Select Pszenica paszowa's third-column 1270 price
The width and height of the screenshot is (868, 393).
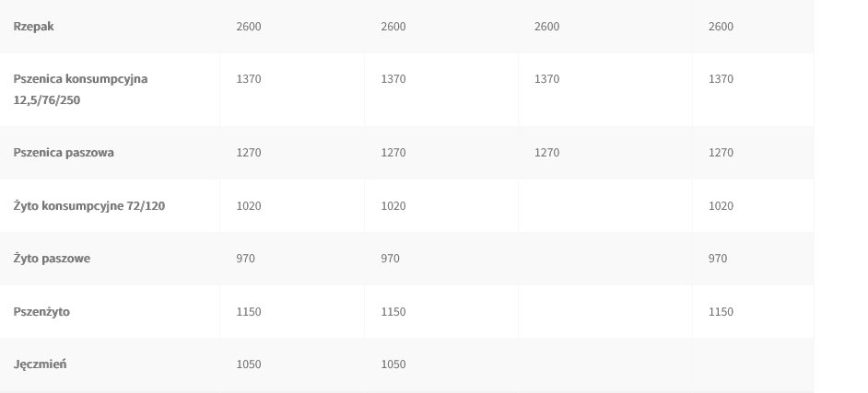click(546, 153)
